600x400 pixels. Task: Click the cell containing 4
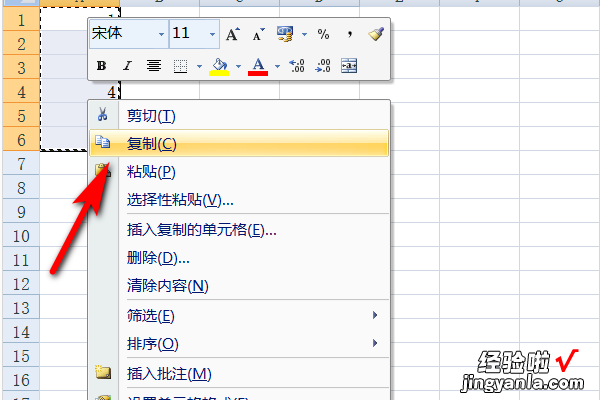coord(80,92)
